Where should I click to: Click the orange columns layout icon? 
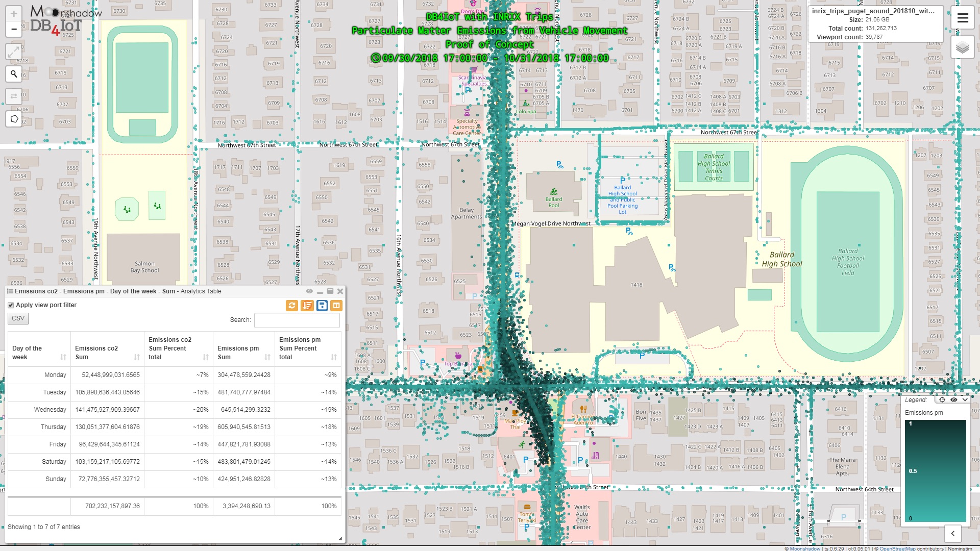coord(336,306)
